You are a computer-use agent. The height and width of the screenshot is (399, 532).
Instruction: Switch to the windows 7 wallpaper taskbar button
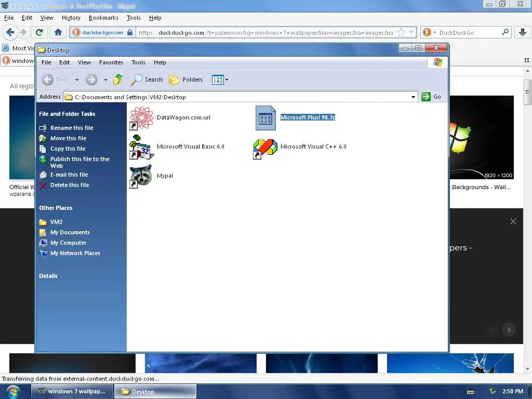(x=72, y=392)
